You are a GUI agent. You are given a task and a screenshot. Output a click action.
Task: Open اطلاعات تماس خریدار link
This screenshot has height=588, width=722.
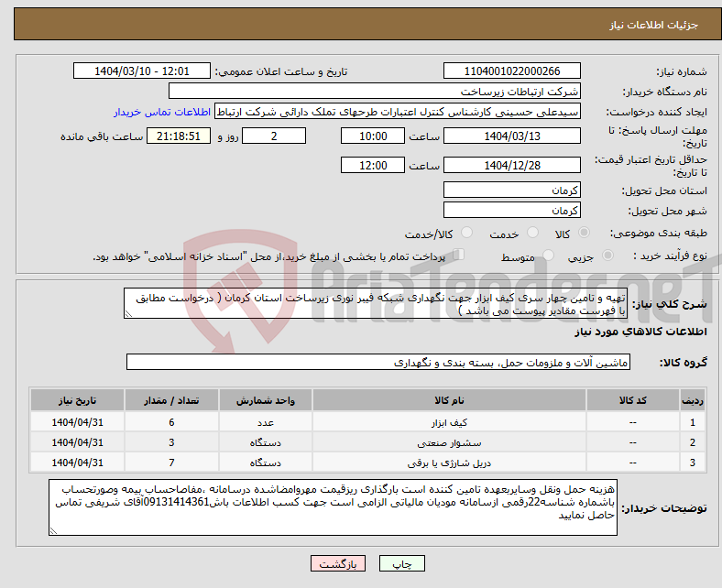[162, 112]
